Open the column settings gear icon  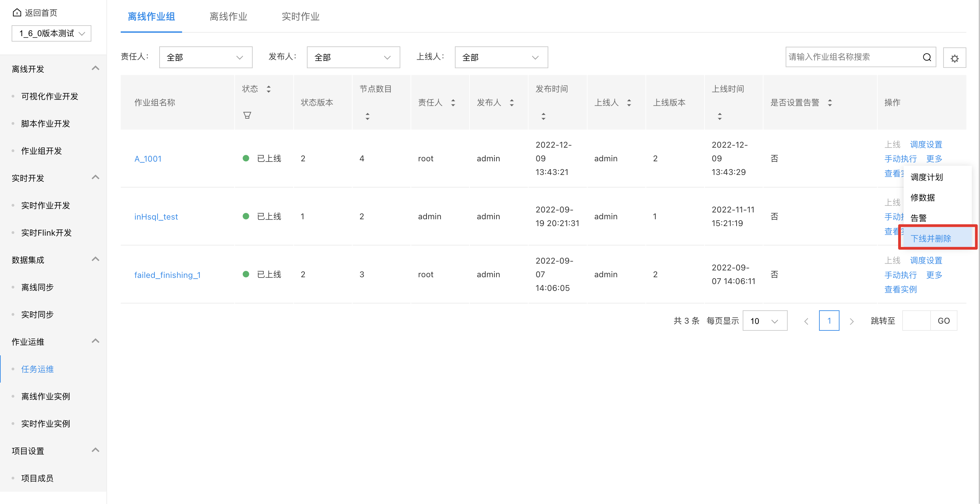click(x=954, y=58)
